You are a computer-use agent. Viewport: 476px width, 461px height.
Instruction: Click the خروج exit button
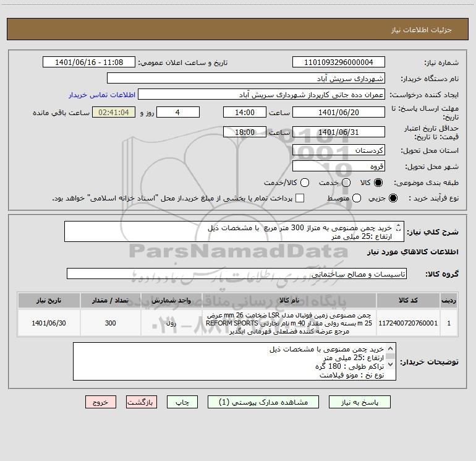click(x=101, y=402)
